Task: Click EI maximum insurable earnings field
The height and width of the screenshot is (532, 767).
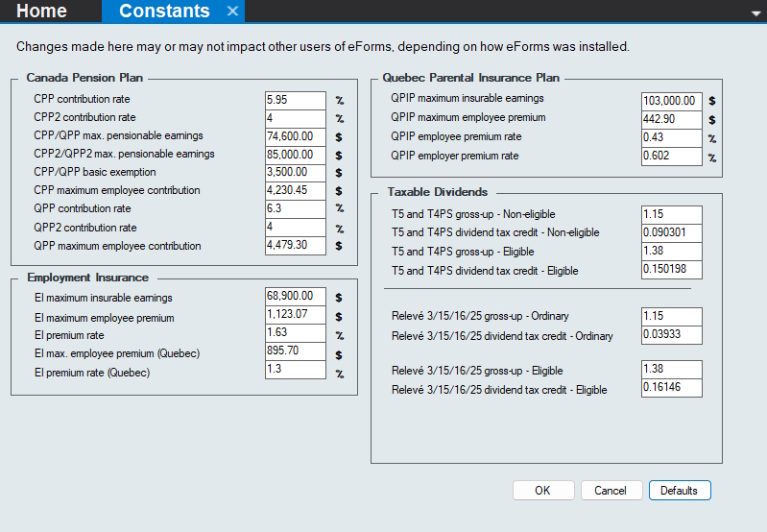Action: pos(296,297)
